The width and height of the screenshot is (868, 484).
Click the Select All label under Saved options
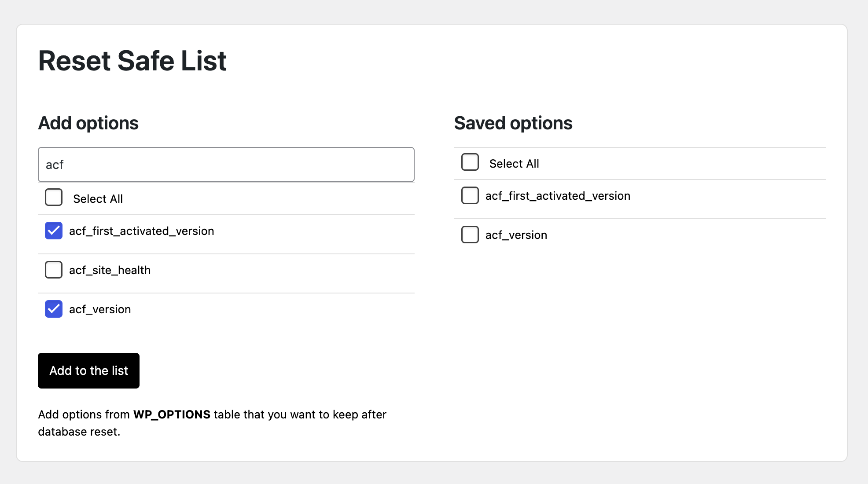click(514, 164)
